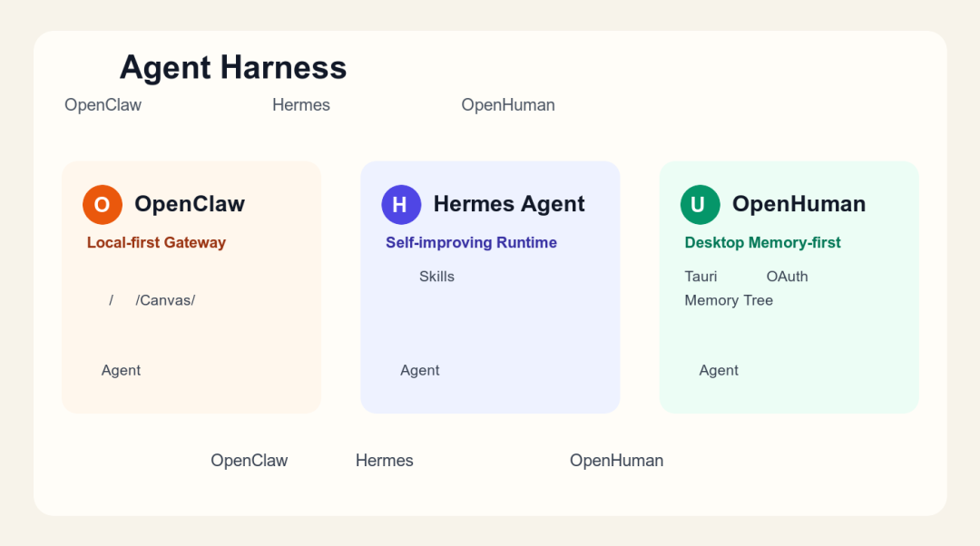Click the OAuth text in OpenHuman card
Image resolution: width=980 pixels, height=546 pixels.
coord(787,277)
